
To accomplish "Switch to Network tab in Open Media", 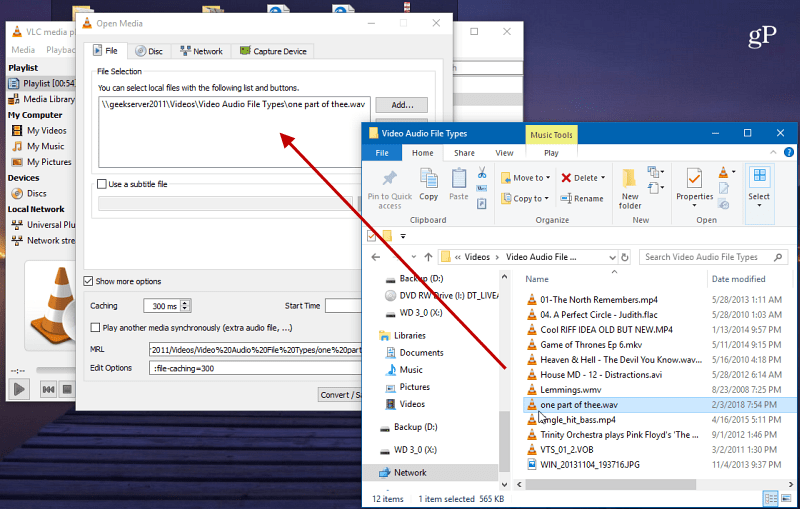I will pos(202,51).
